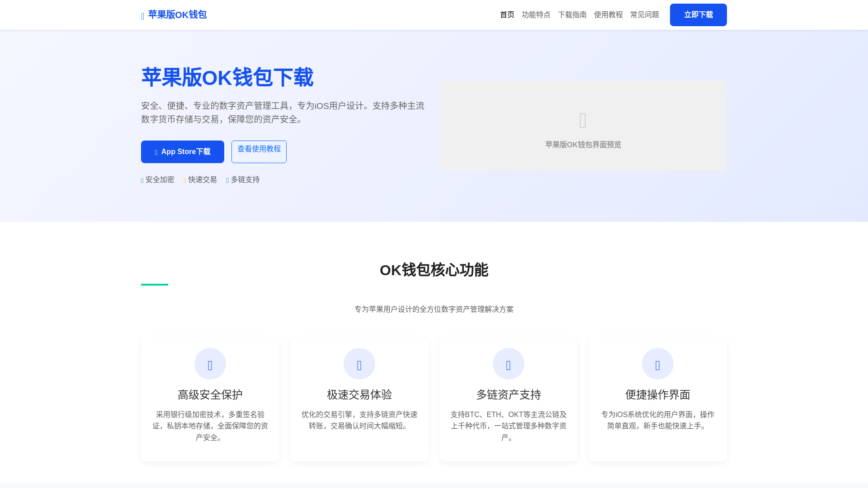Click the App Store下载 button

[x=183, y=152]
